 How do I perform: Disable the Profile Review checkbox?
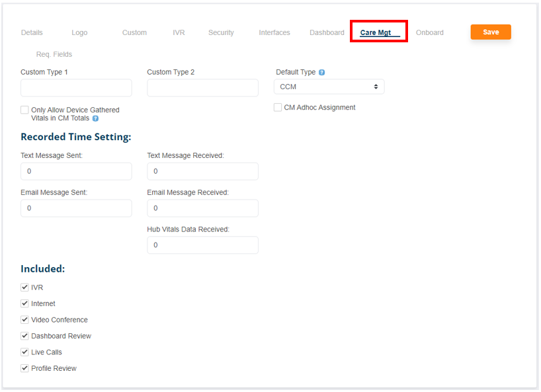coord(25,368)
